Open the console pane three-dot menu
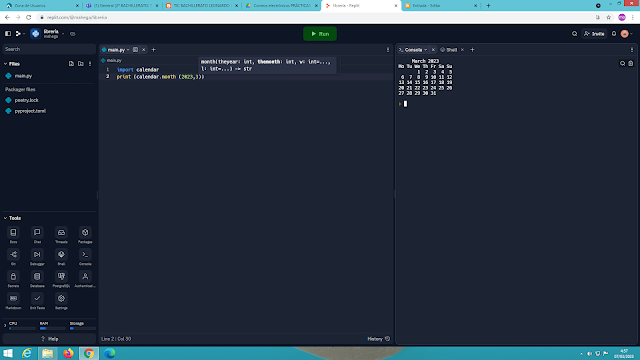This screenshot has width=640, height=360. 632,50
